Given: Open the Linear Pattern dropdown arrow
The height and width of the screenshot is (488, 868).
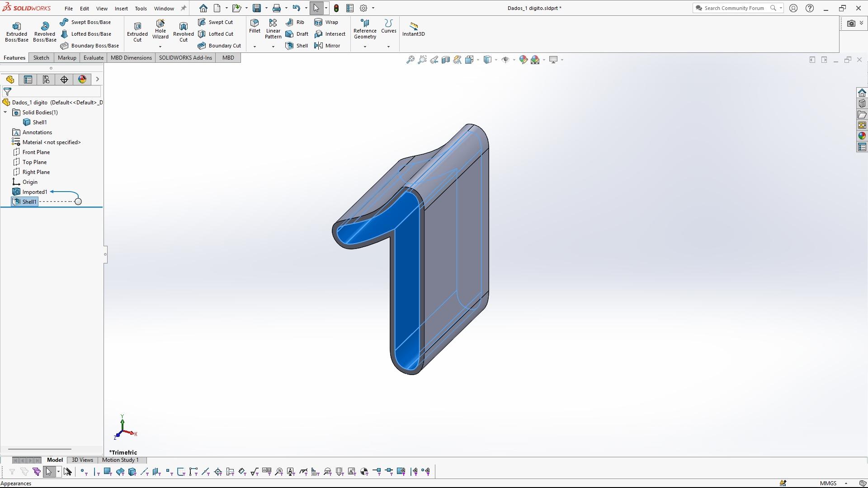Looking at the screenshot, I should click(273, 47).
